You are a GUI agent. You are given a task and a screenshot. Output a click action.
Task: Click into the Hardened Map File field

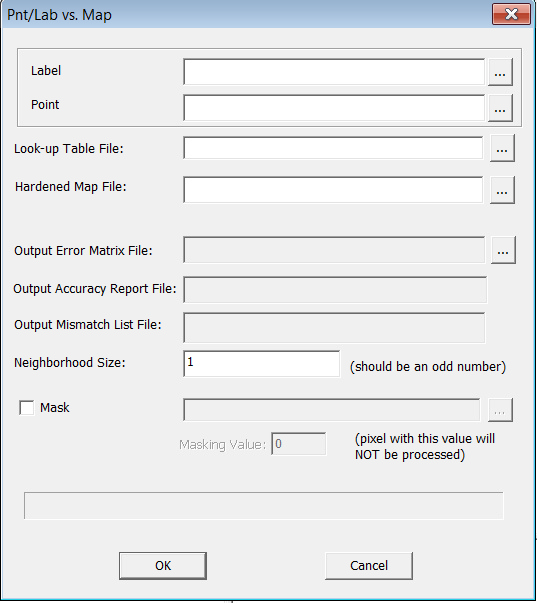[x=333, y=190]
